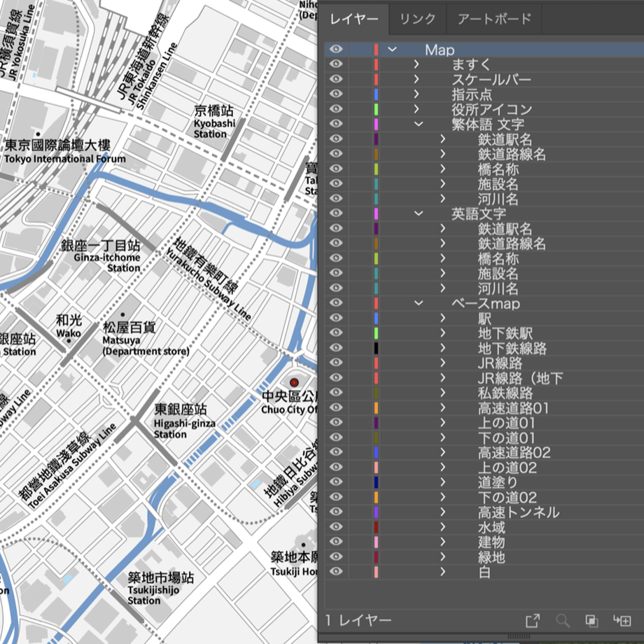Open the アートボード tab
Viewport: 644px width, 644px height.
pos(494,20)
